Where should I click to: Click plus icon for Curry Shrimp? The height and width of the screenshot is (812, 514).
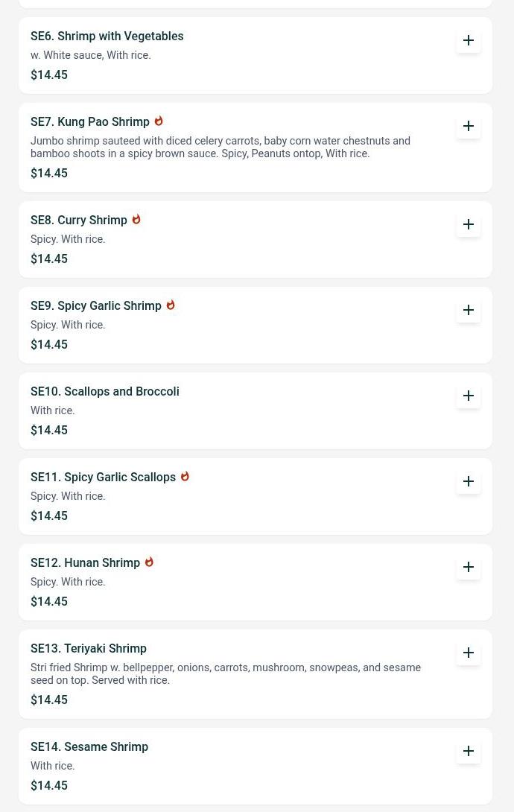coord(469,224)
